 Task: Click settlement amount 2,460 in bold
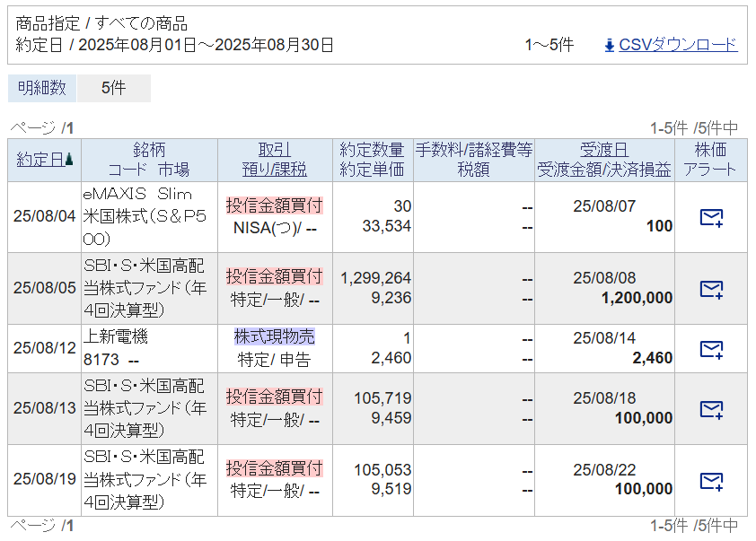pyautogui.click(x=653, y=358)
